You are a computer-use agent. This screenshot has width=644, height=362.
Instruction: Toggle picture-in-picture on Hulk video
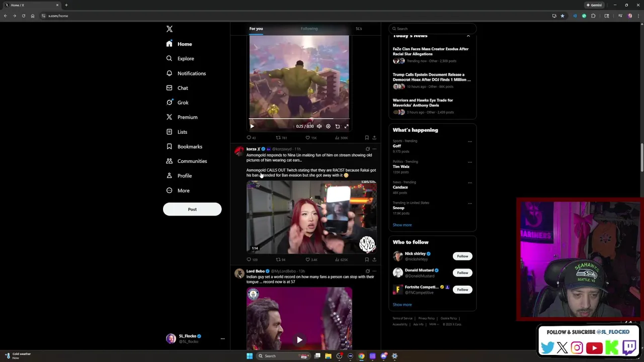click(338, 126)
